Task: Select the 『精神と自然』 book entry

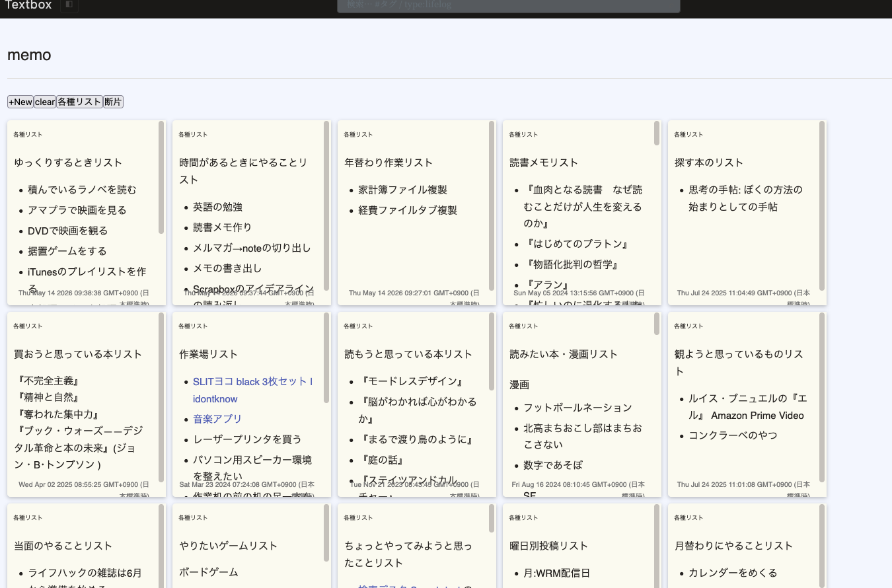Action: pos(50,398)
